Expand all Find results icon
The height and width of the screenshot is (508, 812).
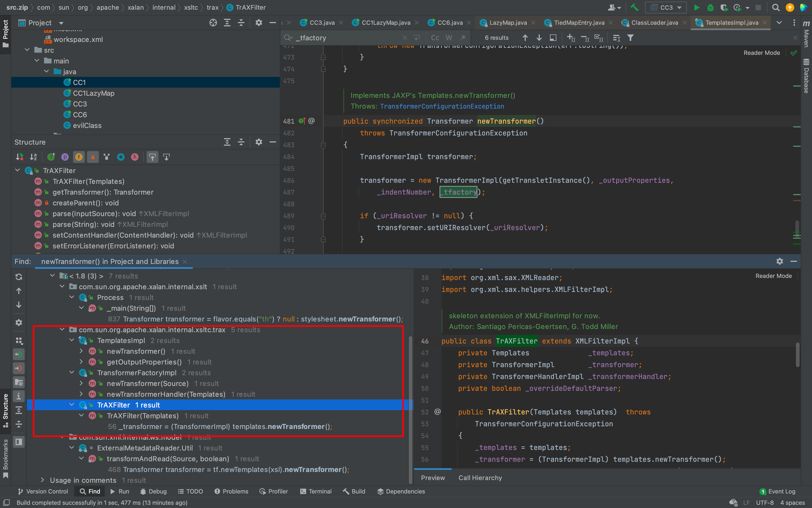click(x=19, y=410)
